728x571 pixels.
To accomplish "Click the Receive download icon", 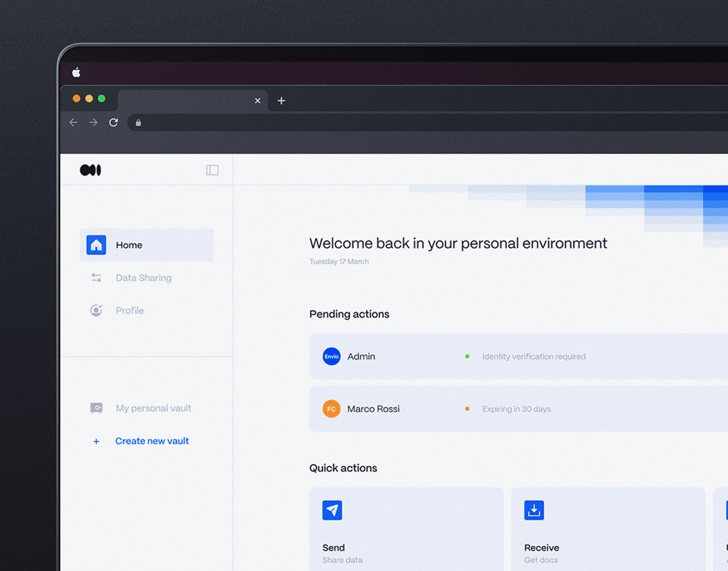I will [x=534, y=510].
